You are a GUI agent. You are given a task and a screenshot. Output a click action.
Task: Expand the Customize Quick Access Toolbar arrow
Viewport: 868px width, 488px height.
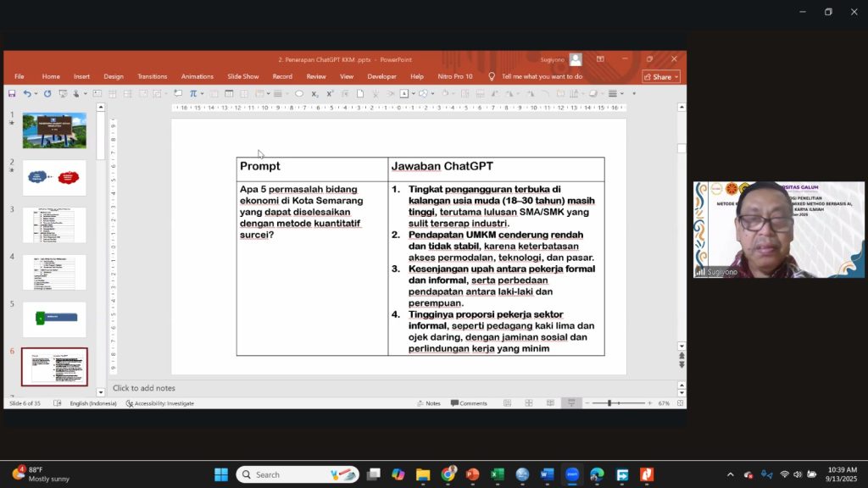click(634, 93)
